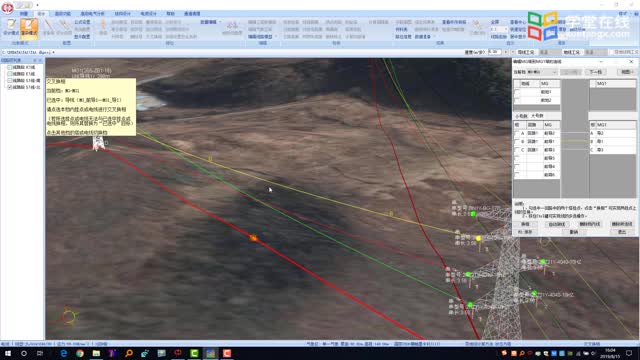Open the 帮助 ribbon tab
The image size is (640, 360).
click(x=170, y=14)
